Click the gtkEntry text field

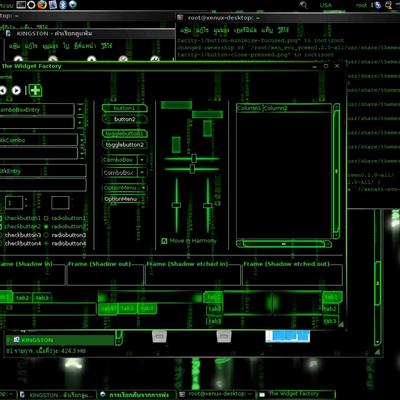pos(43,171)
